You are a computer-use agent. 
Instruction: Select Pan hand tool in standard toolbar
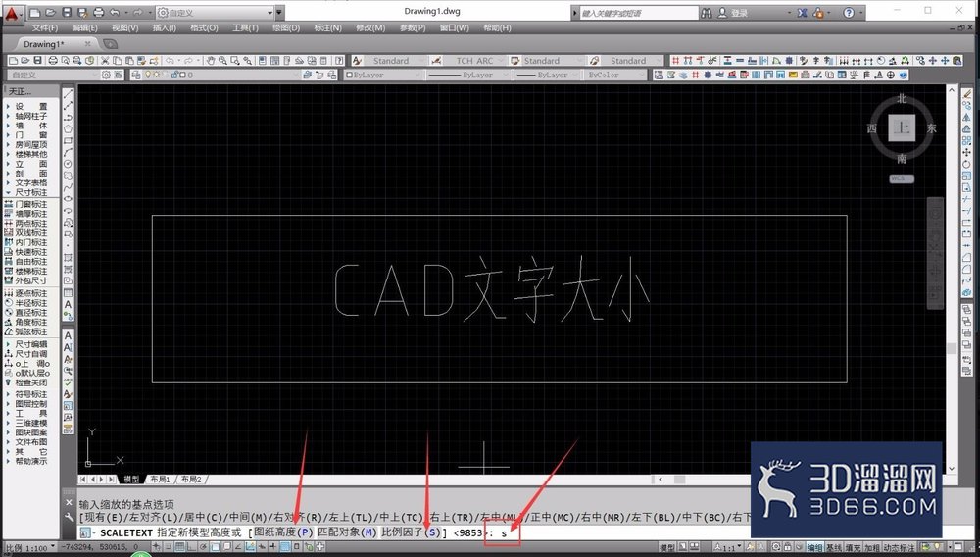pos(211,61)
